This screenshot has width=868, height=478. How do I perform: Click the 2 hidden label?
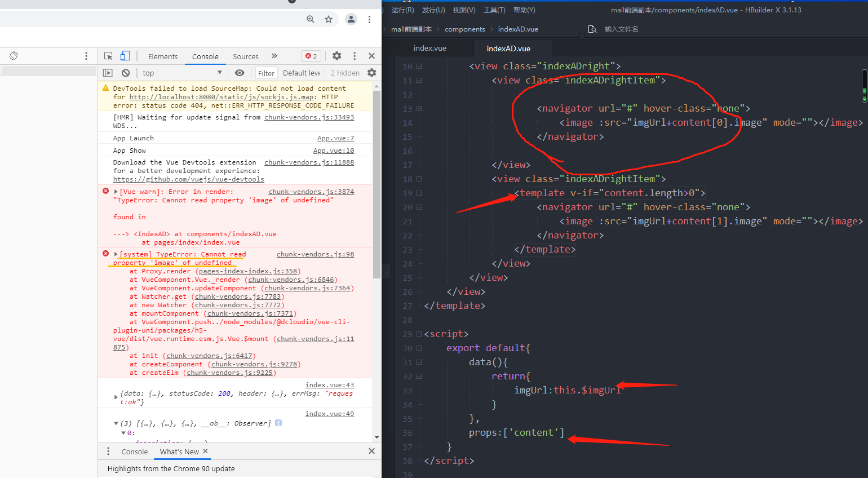pos(345,73)
